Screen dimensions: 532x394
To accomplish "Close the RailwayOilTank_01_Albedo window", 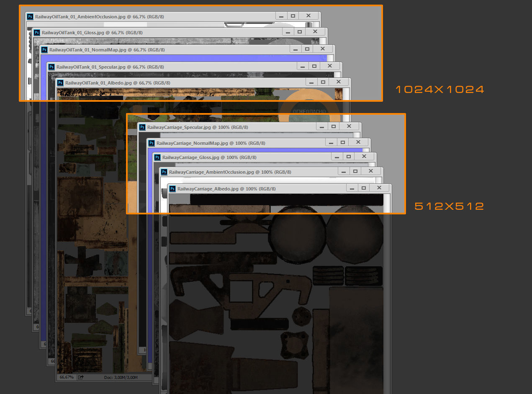I will 339,82.
